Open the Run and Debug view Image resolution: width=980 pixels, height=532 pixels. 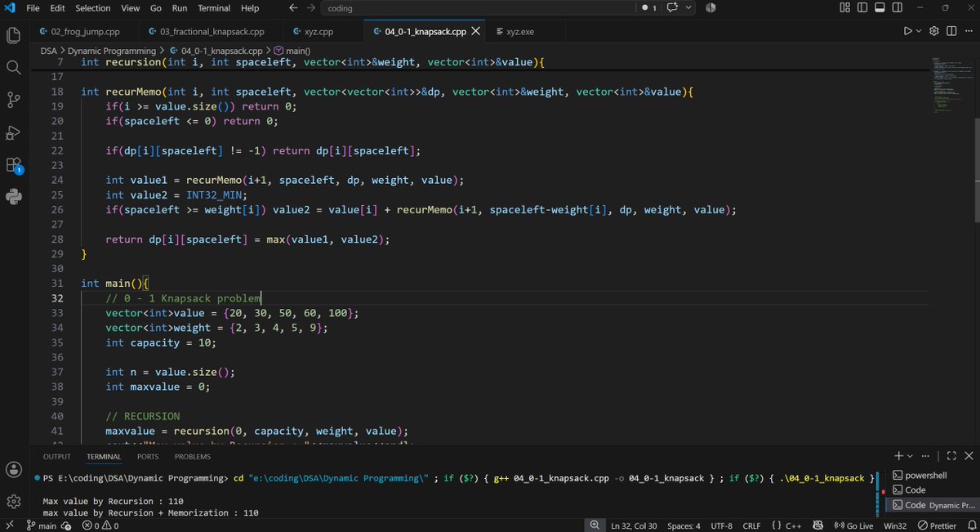(x=14, y=132)
